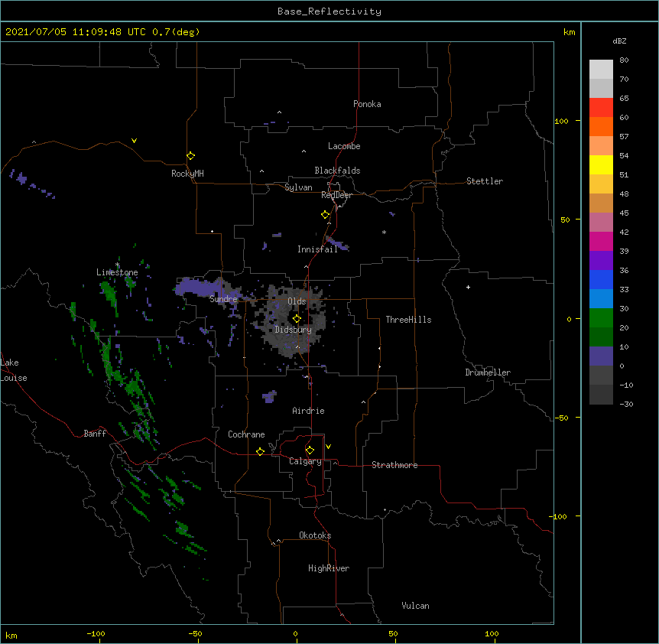Viewport: 659px width, 644px height.
Task: Click the asterisk marker above Limestone label
Action: (117, 265)
